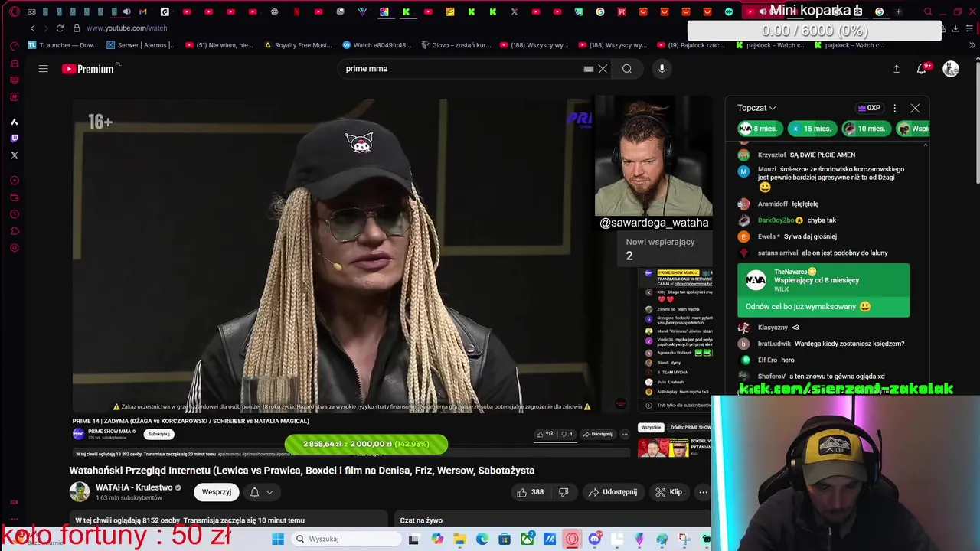Click the 'Czat na żywo' section header

[x=421, y=520]
